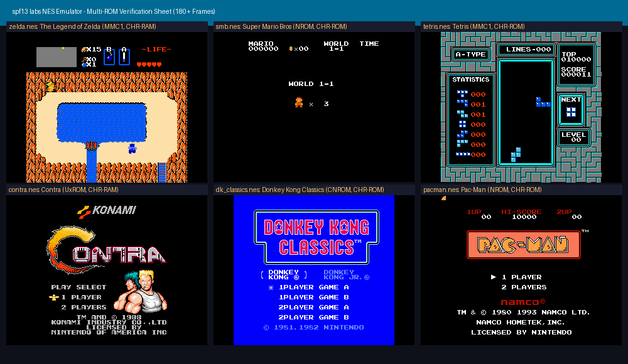
Task: Click the coin icon in Super Mario Bros
Action: [291, 48]
